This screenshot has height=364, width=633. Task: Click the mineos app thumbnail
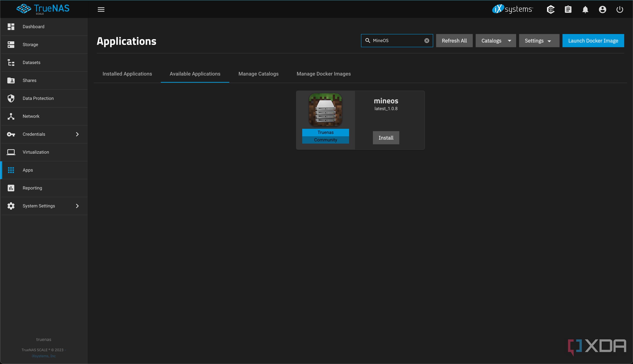pyautogui.click(x=325, y=110)
